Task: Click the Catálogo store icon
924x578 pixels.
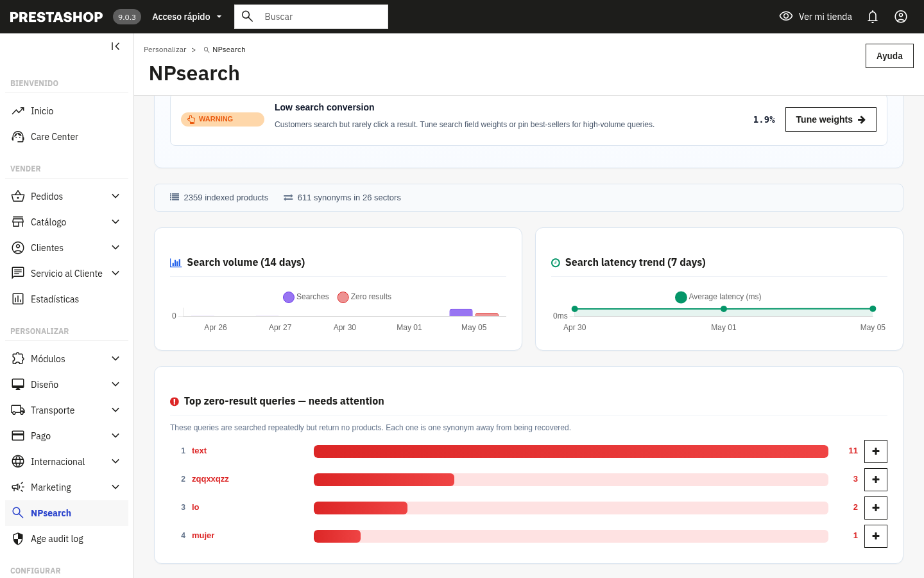Action: pos(18,222)
